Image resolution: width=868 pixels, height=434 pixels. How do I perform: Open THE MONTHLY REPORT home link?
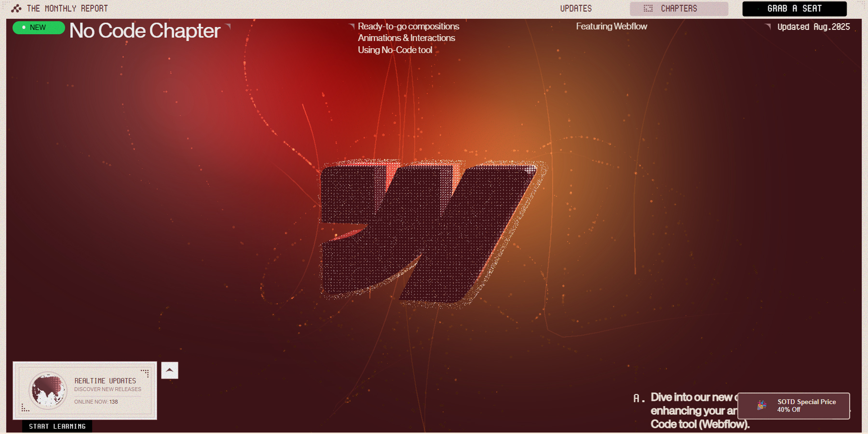point(67,8)
